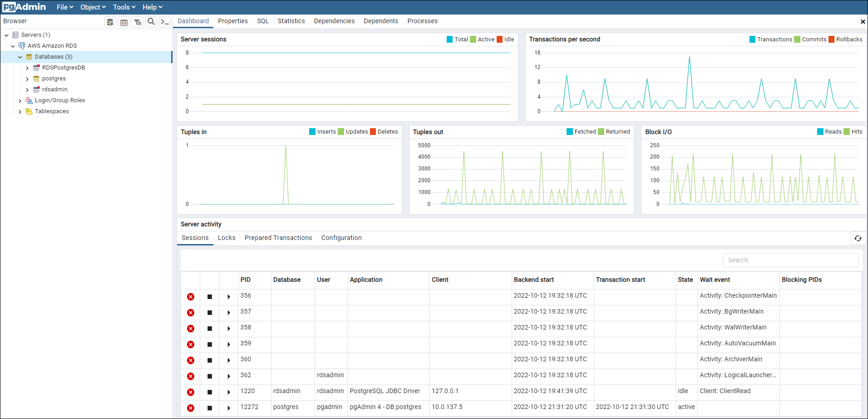868x419 pixels.
Task: Cancel active query for PID 358
Action: click(210, 329)
